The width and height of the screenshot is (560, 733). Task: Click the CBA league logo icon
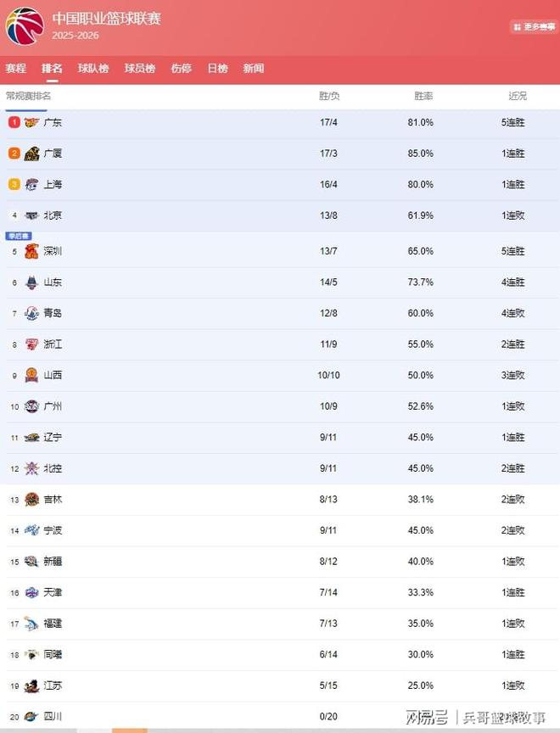[25, 25]
